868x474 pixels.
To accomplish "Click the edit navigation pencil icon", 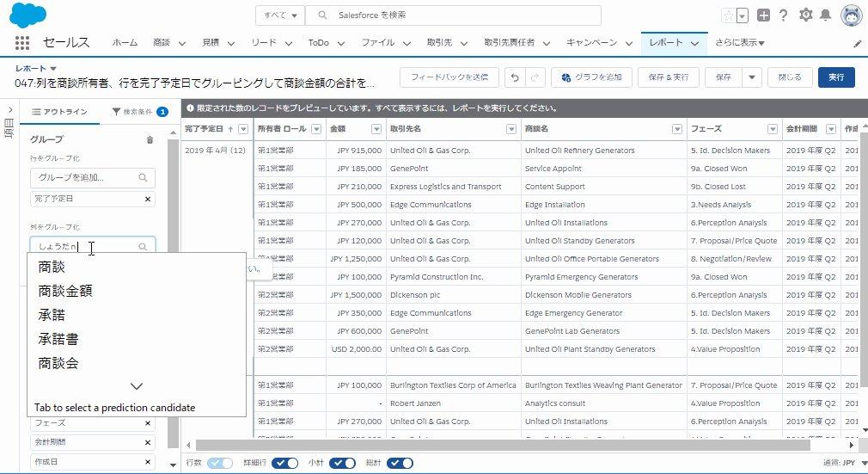I will pos(858,44).
